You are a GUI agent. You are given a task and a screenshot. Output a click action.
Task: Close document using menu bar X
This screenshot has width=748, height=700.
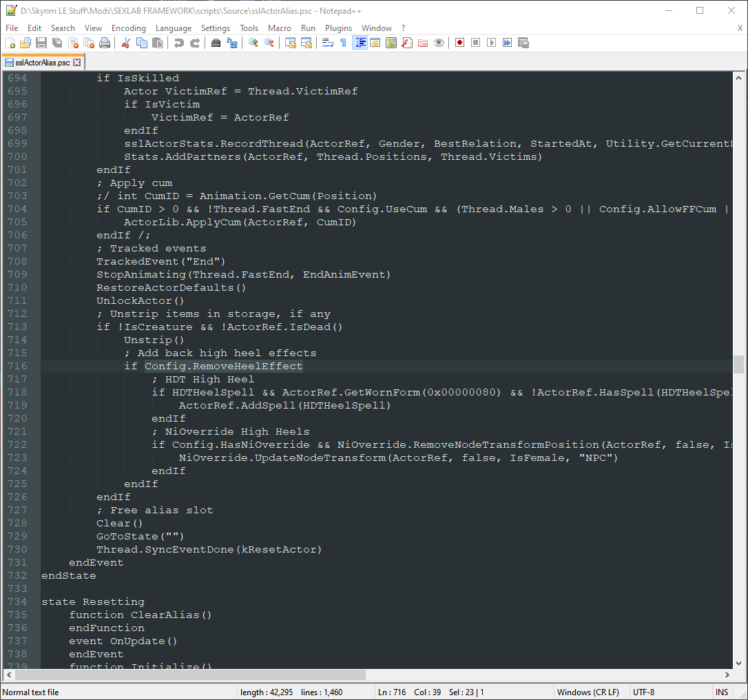(740, 28)
